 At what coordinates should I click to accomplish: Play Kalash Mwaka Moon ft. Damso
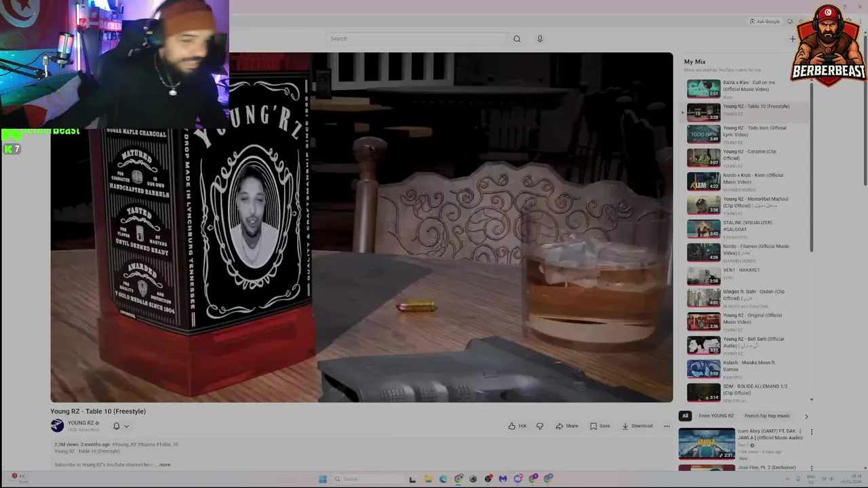[x=747, y=369]
